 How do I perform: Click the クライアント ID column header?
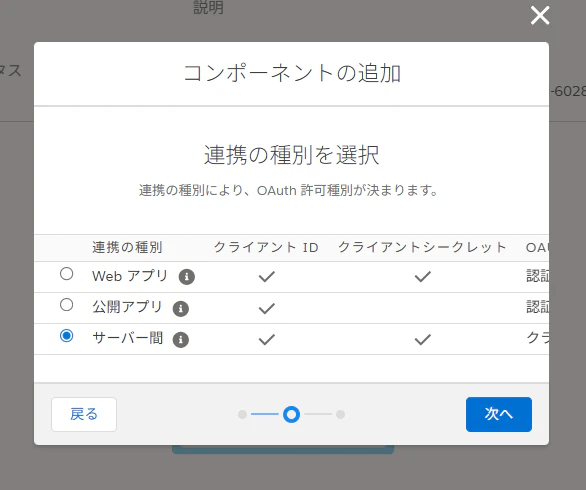point(266,247)
